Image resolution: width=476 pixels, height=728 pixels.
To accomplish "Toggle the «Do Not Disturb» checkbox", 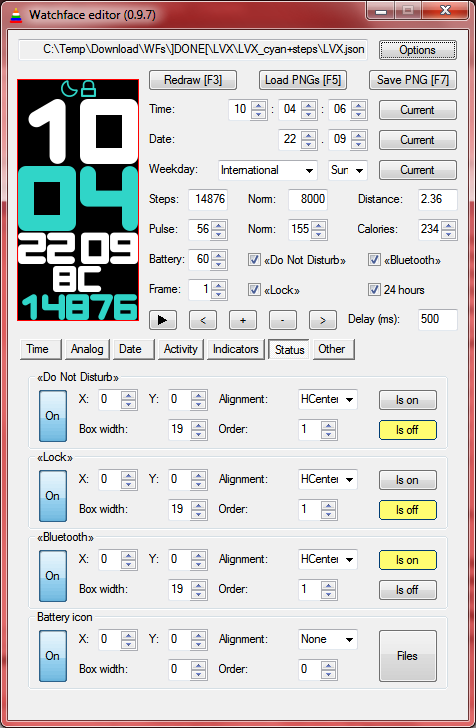I will click(x=254, y=260).
